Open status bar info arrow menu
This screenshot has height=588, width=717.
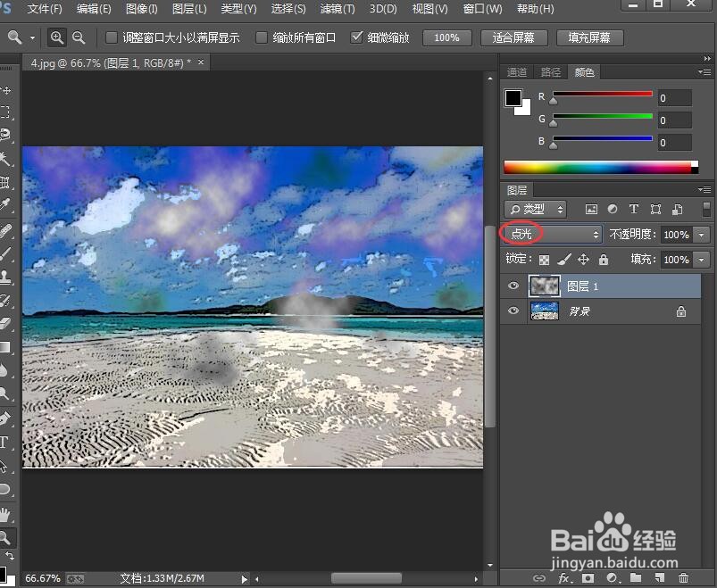pyautogui.click(x=244, y=579)
